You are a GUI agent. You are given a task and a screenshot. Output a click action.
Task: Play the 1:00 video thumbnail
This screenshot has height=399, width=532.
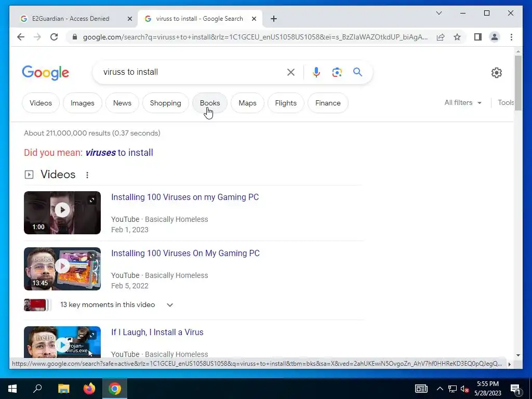62,212
